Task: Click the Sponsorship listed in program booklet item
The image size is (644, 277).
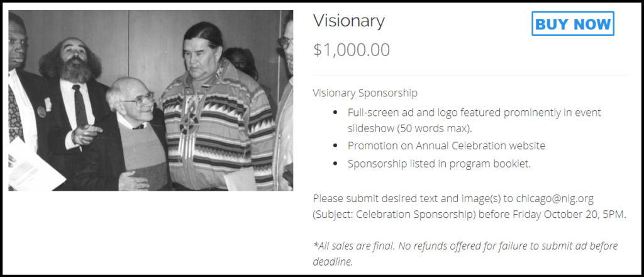Action: [440, 164]
